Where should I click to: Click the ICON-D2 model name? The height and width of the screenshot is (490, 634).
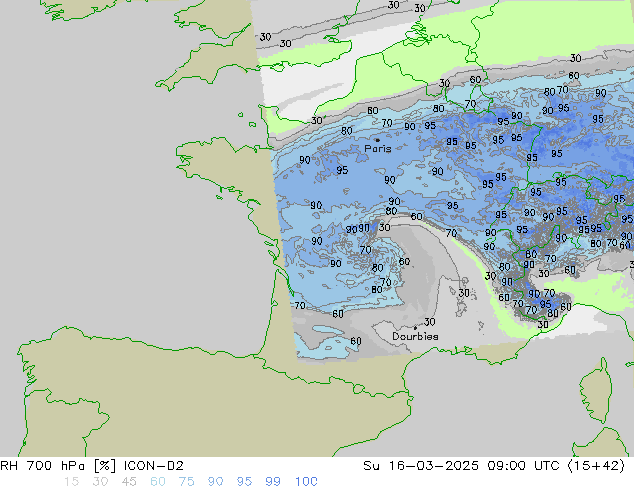pyautogui.click(x=154, y=466)
